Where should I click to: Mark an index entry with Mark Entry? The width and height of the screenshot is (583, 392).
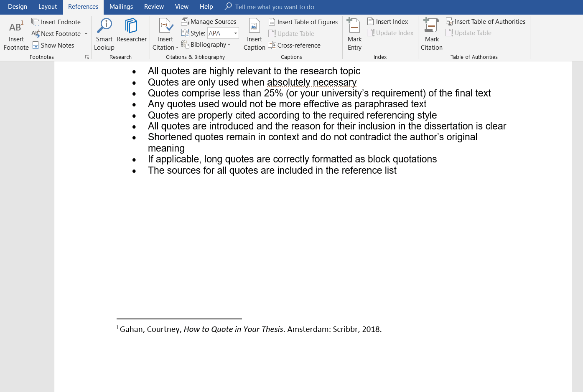pos(354,34)
